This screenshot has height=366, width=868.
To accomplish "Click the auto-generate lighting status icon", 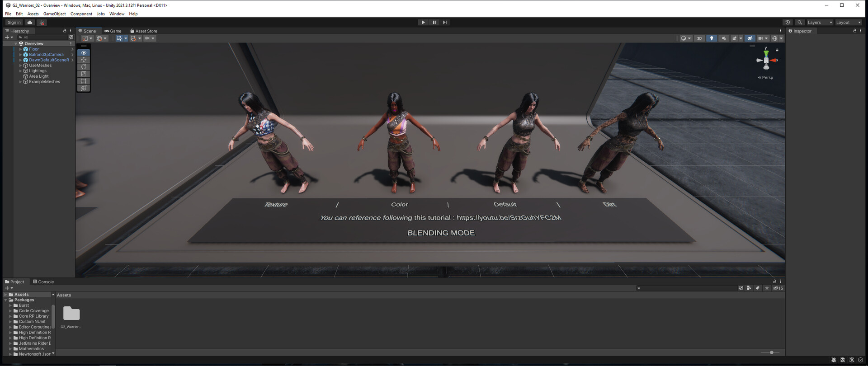I will (852, 360).
